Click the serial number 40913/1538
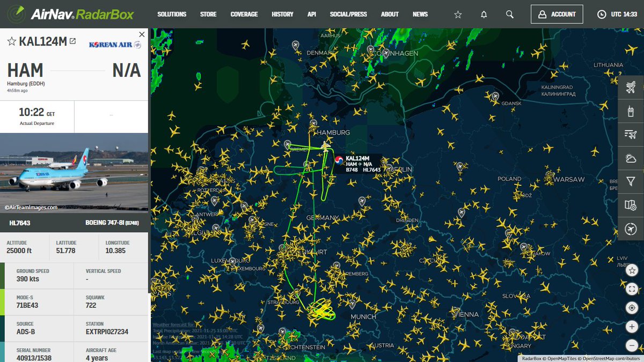 point(33,358)
